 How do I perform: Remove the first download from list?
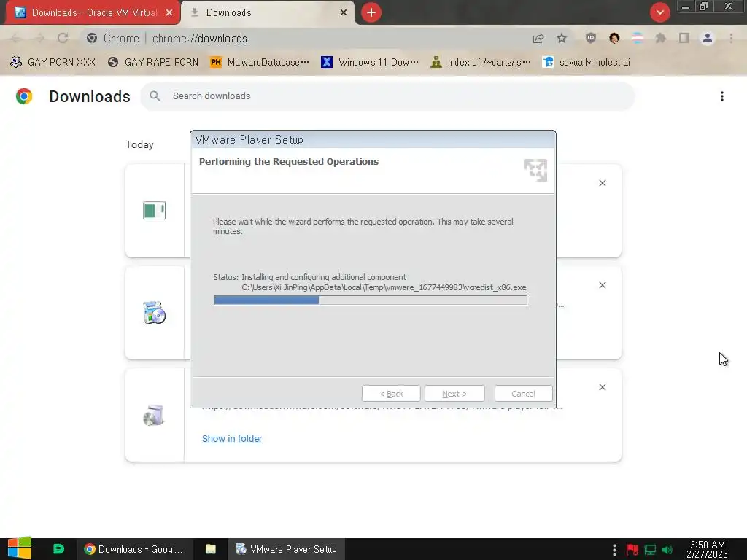602,183
